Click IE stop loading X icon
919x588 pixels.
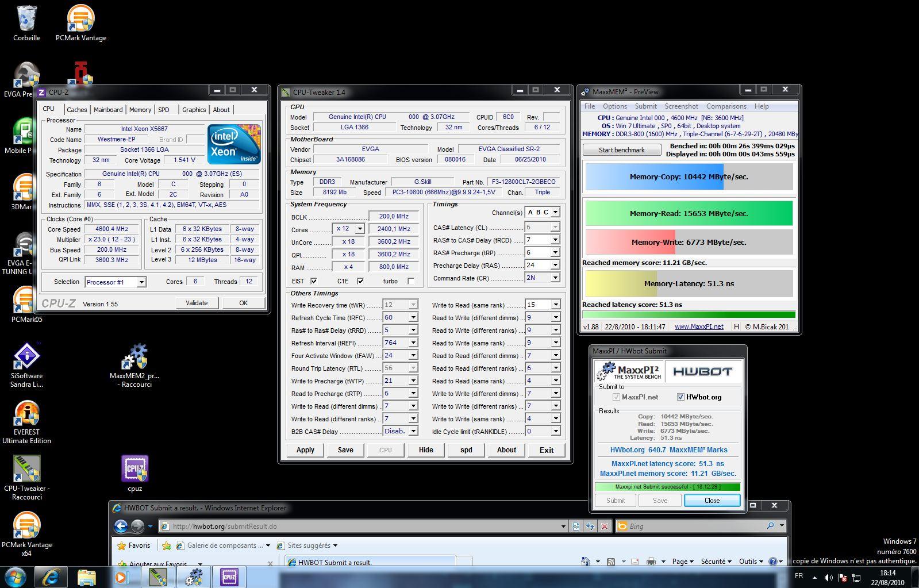click(x=605, y=526)
